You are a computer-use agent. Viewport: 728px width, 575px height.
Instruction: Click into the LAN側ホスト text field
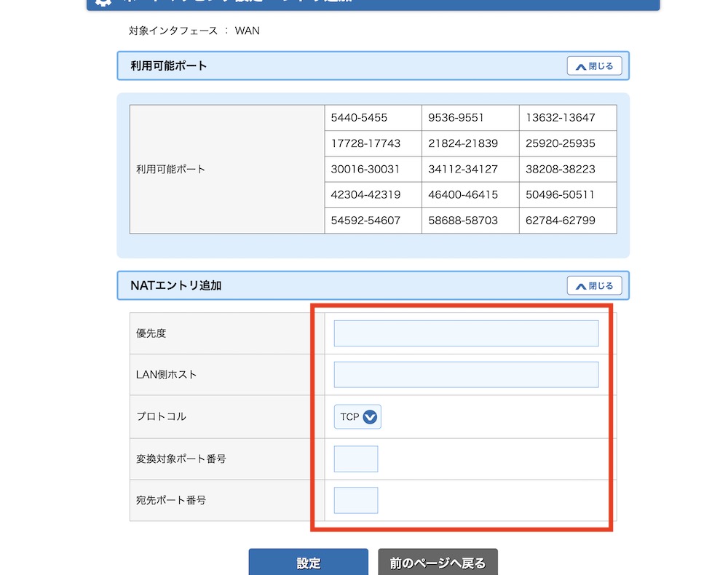click(466, 375)
